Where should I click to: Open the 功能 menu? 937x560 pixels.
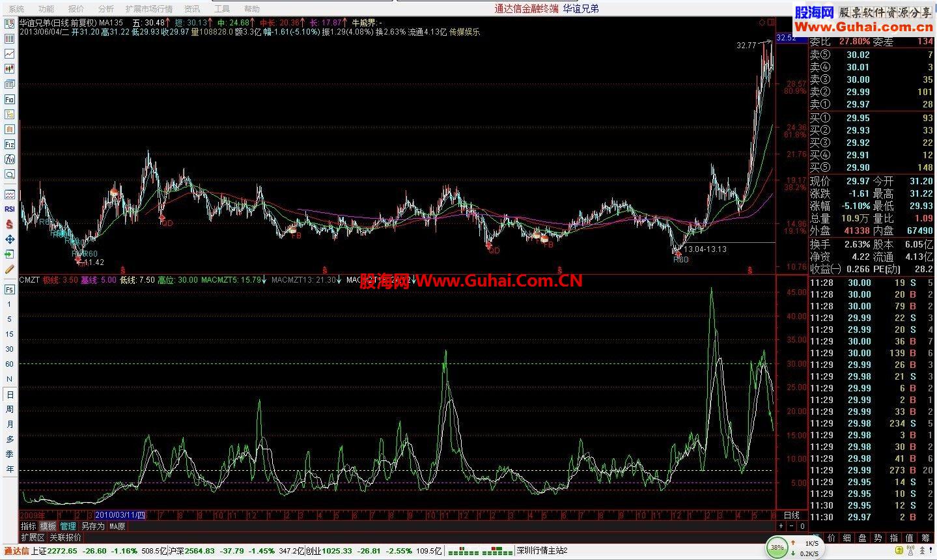[x=46, y=9]
